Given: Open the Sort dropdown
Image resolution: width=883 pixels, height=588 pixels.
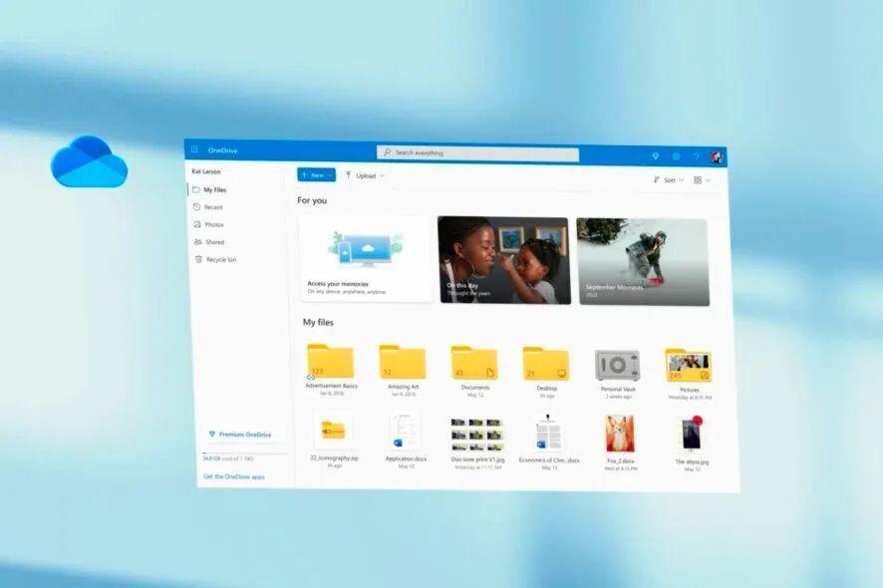Looking at the screenshot, I should pyautogui.click(x=669, y=179).
